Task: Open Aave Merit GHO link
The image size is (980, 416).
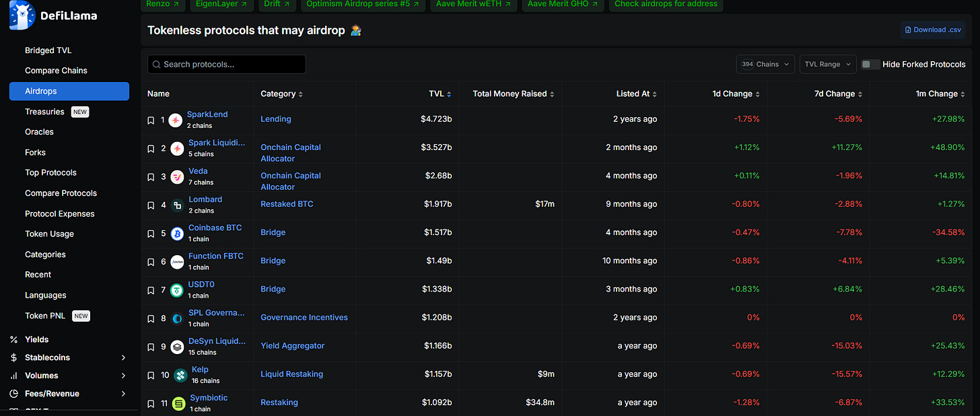Action: 563,4
